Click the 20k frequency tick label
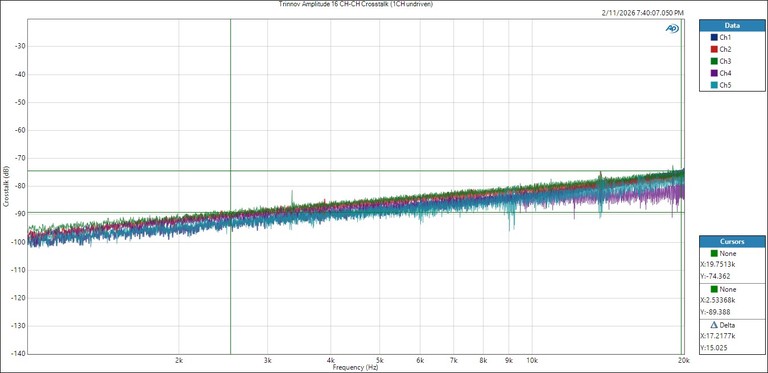Image resolution: width=768 pixels, height=373 pixels. 684,360
